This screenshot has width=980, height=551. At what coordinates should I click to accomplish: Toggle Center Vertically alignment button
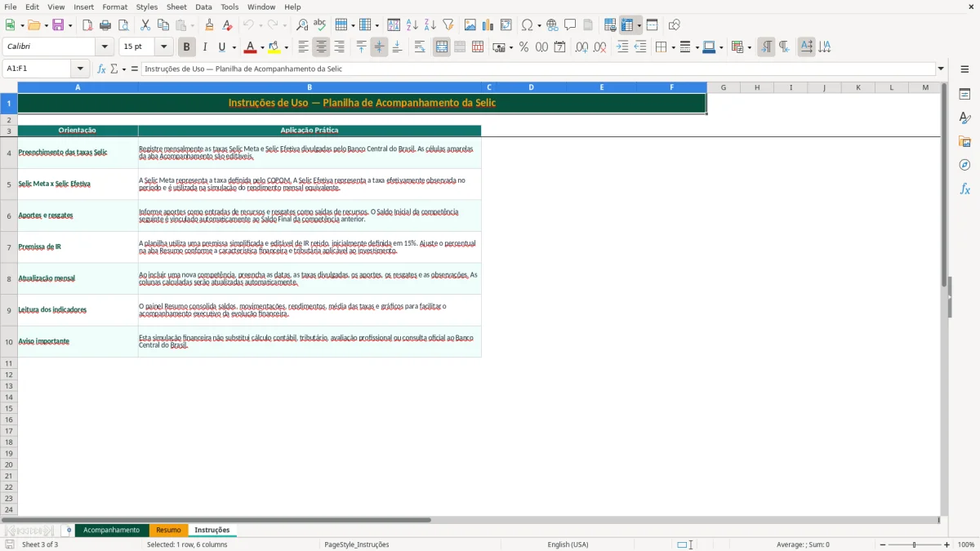[379, 47]
